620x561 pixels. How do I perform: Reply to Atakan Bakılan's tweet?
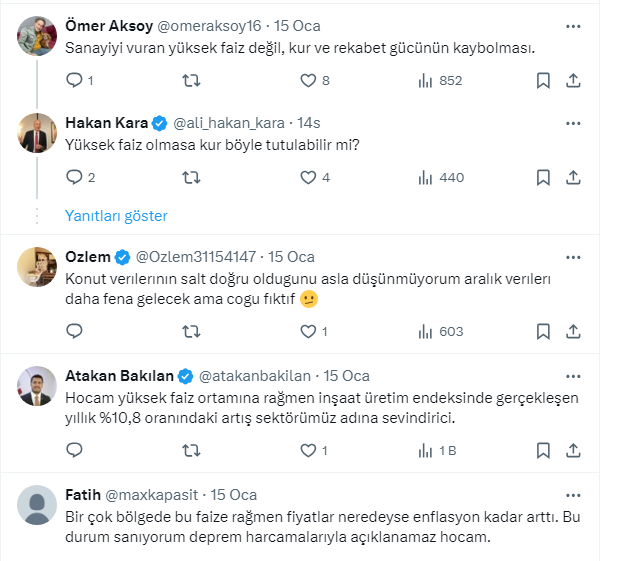[x=74, y=451]
